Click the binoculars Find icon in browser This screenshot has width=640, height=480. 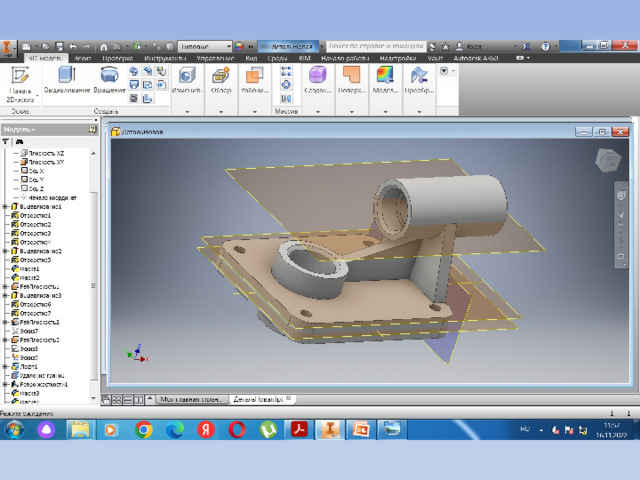click(x=19, y=142)
